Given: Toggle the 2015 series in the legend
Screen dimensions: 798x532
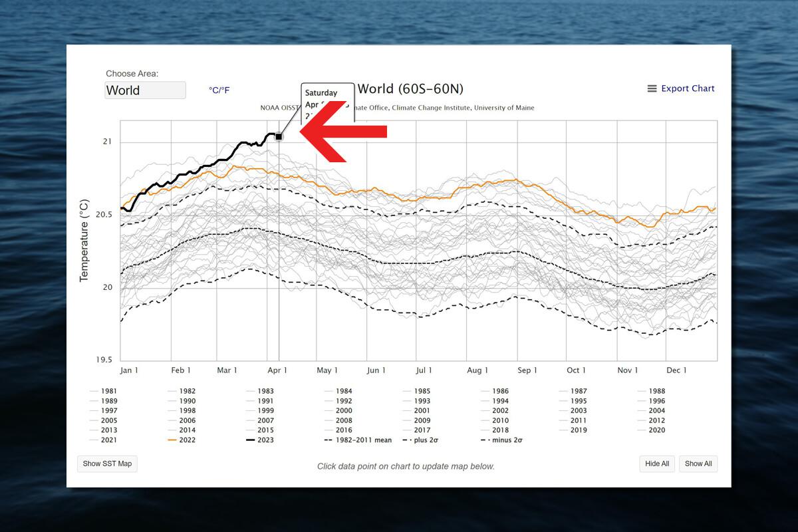Looking at the screenshot, I should tap(265, 430).
